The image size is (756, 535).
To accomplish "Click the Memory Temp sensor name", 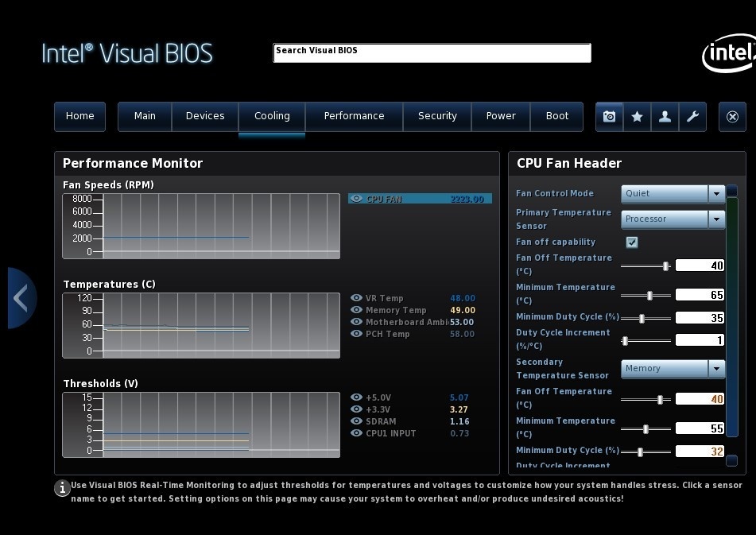I will tap(396, 310).
